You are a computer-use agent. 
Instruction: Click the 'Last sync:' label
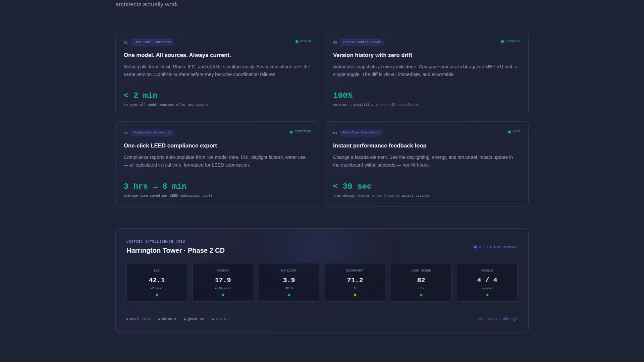487,319
